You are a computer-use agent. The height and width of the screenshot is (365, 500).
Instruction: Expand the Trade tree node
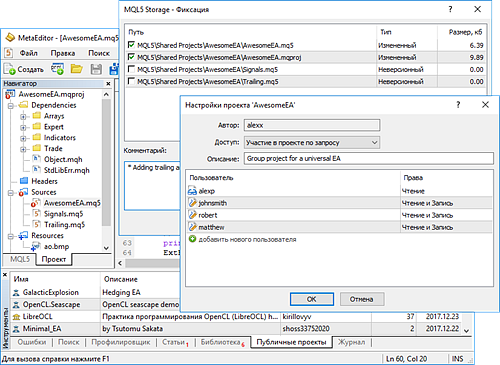pyautogui.click(x=23, y=149)
